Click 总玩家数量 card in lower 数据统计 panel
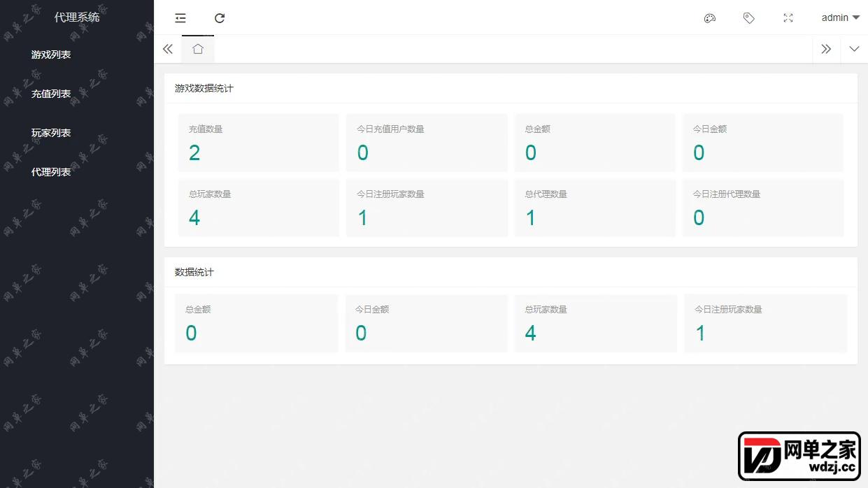 [x=596, y=323]
